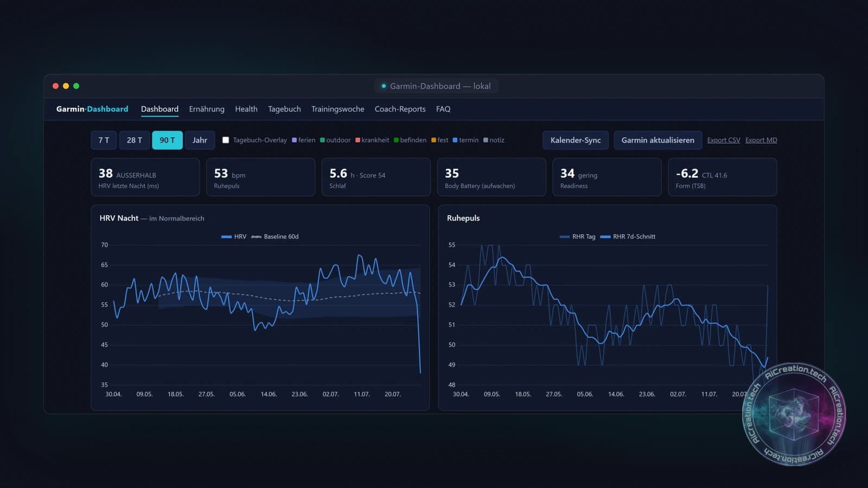The image size is (868, 488).
Task: Select the 28 T time range
Action: click(x=135, y=140)
